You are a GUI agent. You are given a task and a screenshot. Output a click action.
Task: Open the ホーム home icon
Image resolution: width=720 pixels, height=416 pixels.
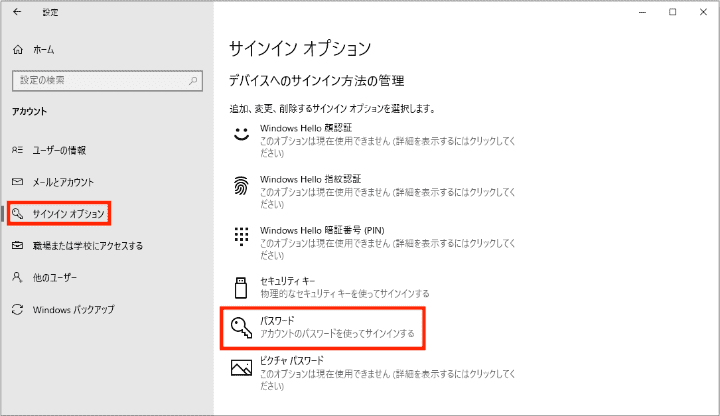point(17,50)
